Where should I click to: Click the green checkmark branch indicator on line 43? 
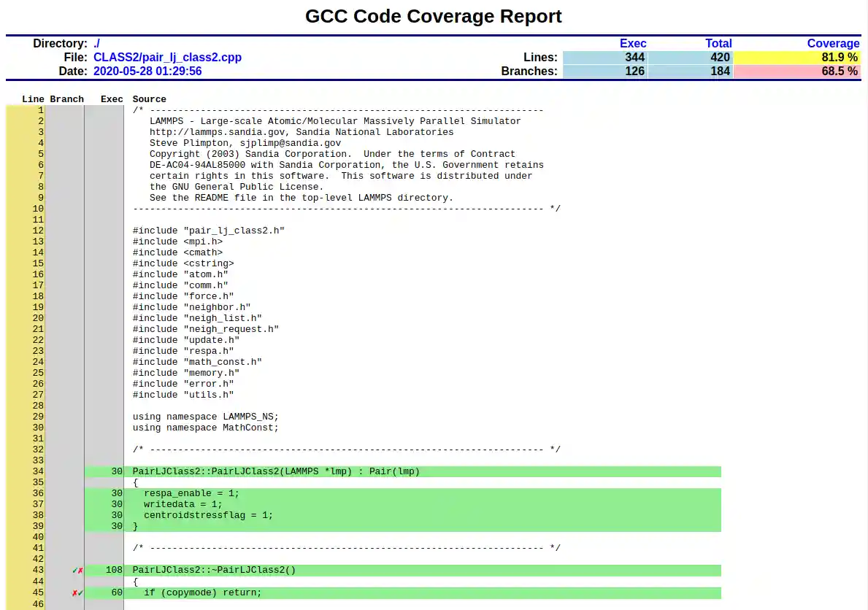click(x=74, y=570)
